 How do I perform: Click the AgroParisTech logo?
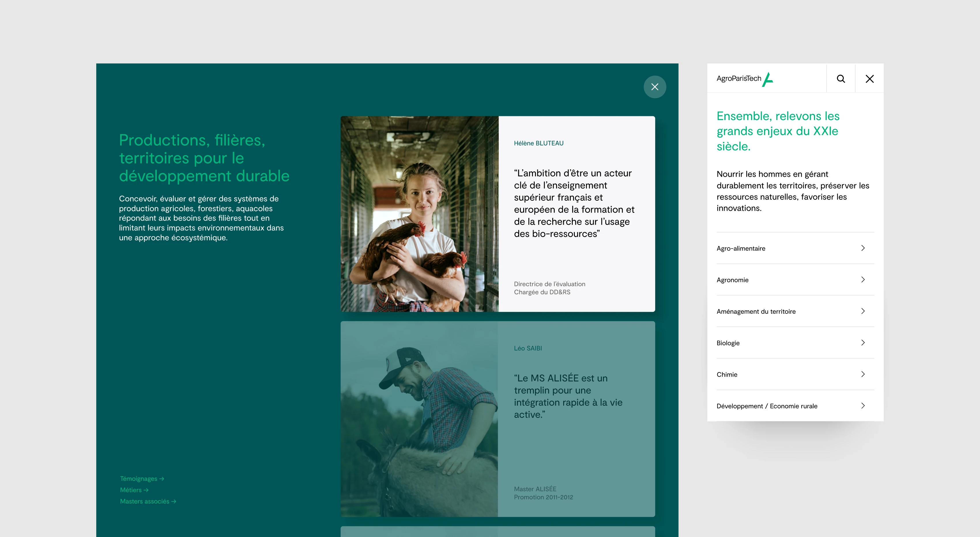click(744, 79)
